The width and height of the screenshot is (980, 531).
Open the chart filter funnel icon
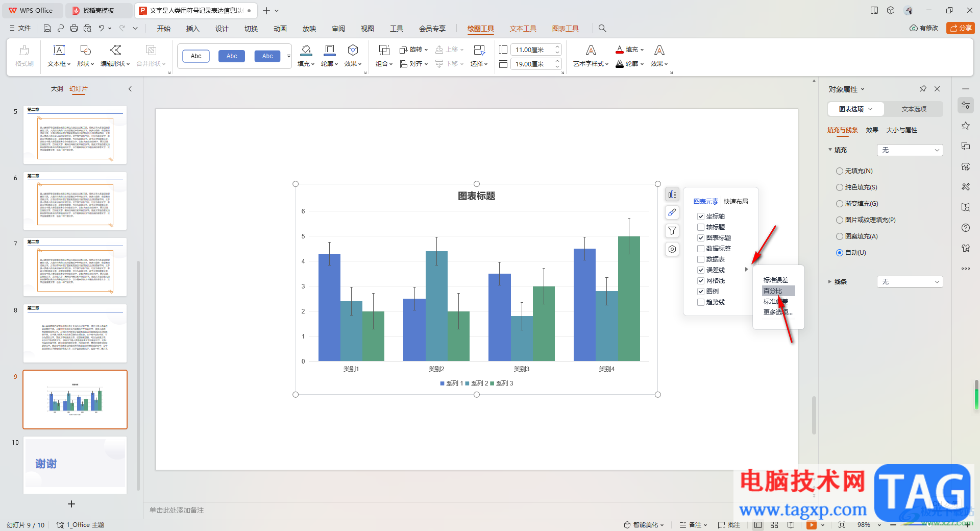[x=672, y=231]
